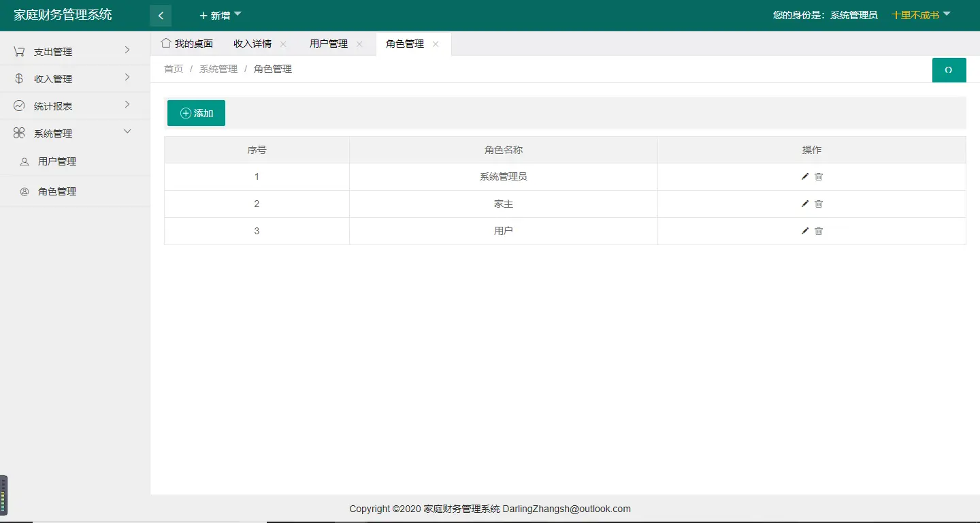Switch to the 收入详情 tab
The height and width of the screenshot is (523, 980).
pos(253,43)
